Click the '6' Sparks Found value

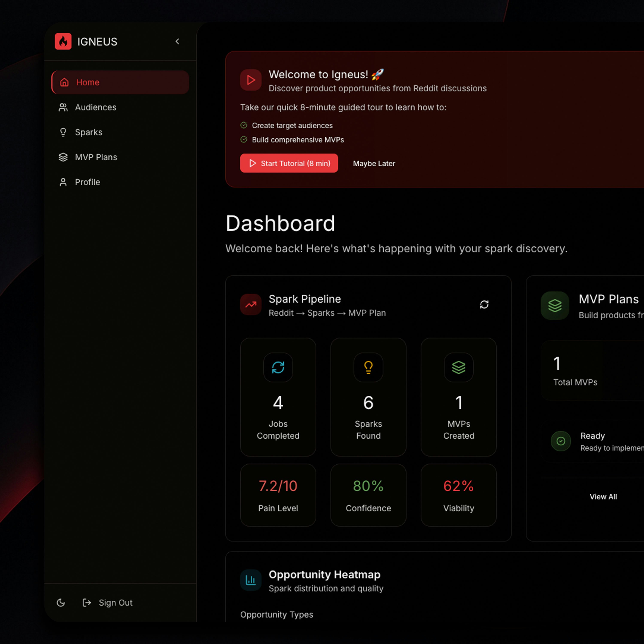[x=368, y=403]
